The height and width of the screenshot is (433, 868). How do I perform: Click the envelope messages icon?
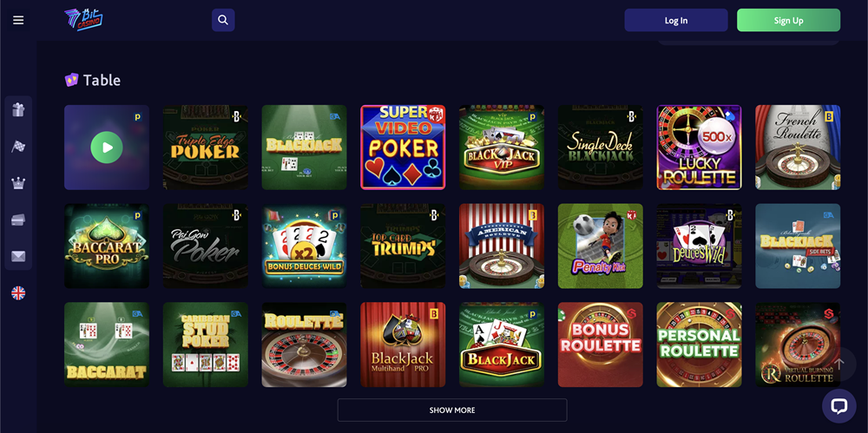[x=18, y=256]
